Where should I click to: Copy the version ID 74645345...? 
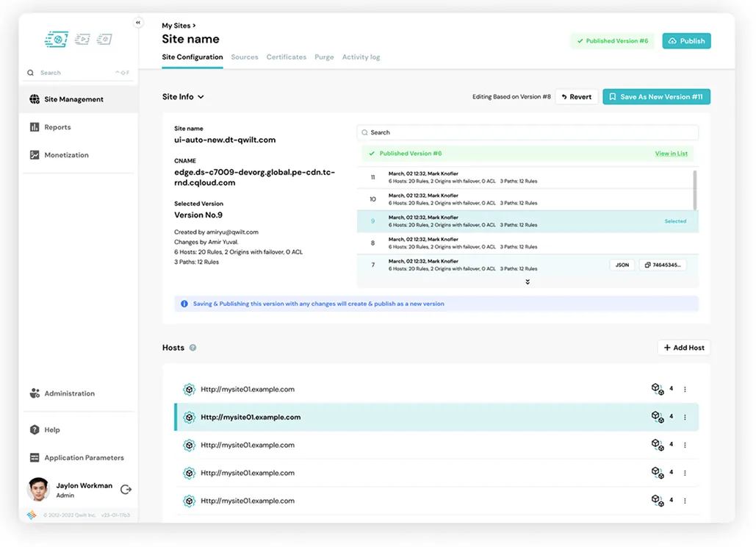(x=663, y=265)
